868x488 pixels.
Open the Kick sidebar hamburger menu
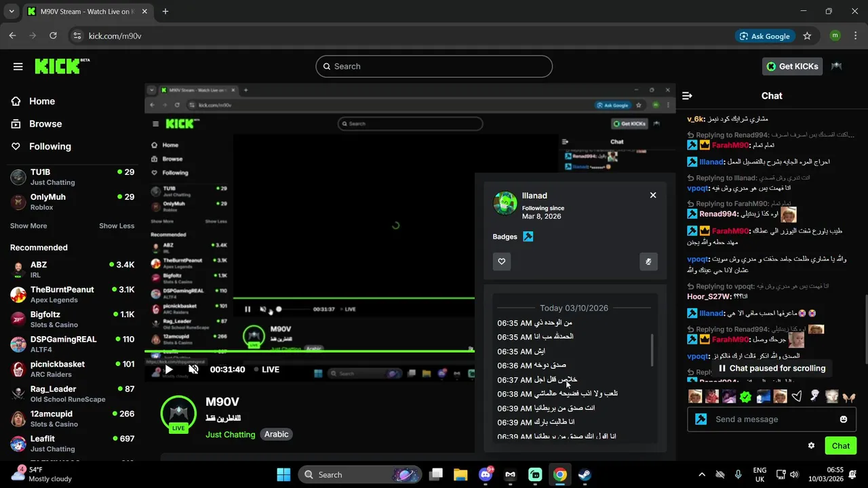click(18, 66)
